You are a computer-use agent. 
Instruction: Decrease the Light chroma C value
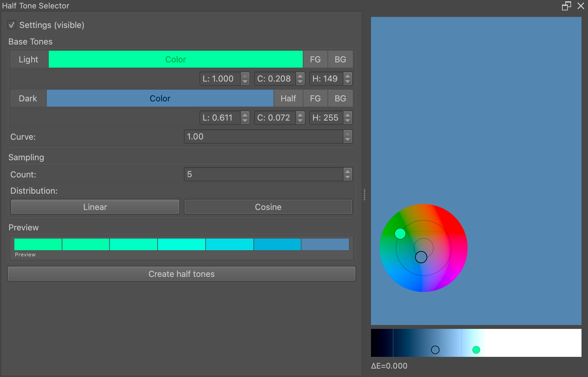point(300,81)
